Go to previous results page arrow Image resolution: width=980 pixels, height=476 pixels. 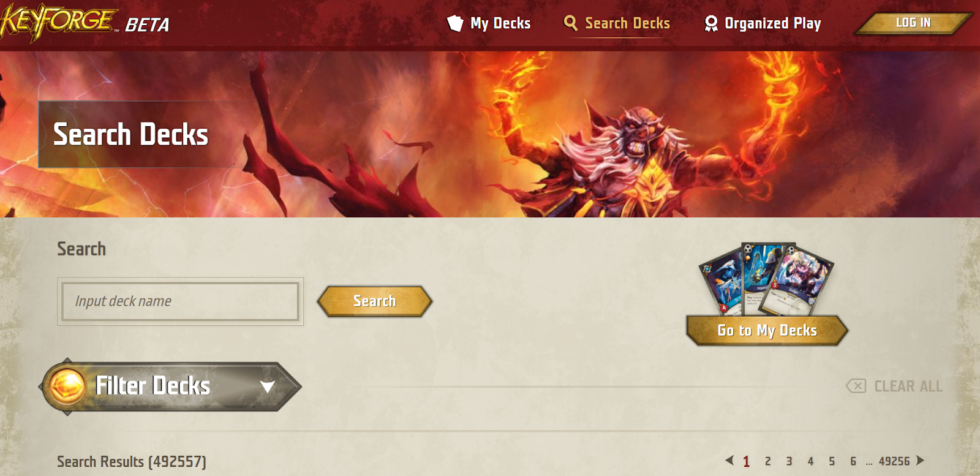tap(729, 460)
